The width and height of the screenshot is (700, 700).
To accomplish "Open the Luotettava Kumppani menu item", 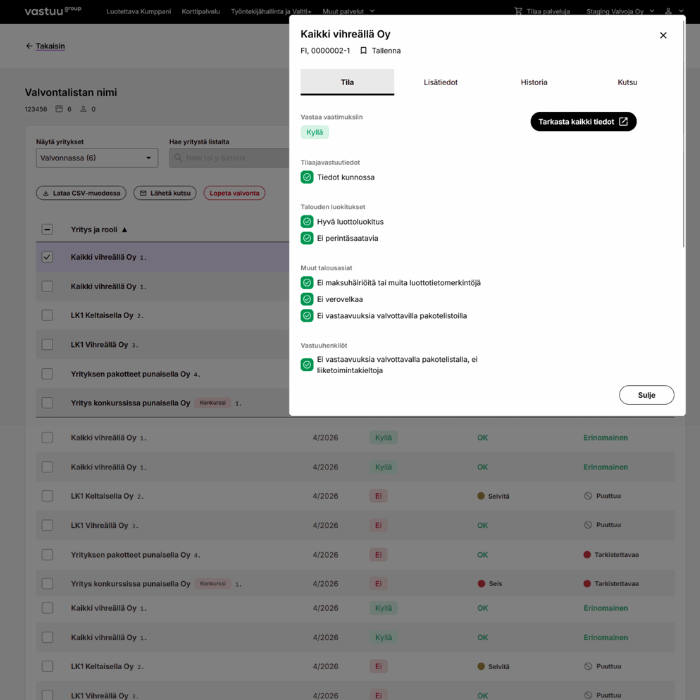I will coord(138,11).
